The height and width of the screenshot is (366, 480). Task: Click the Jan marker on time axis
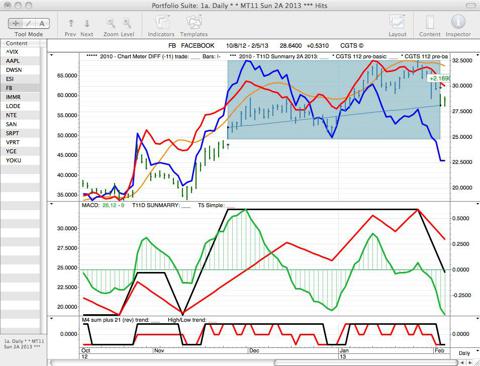tap(344, 351)
